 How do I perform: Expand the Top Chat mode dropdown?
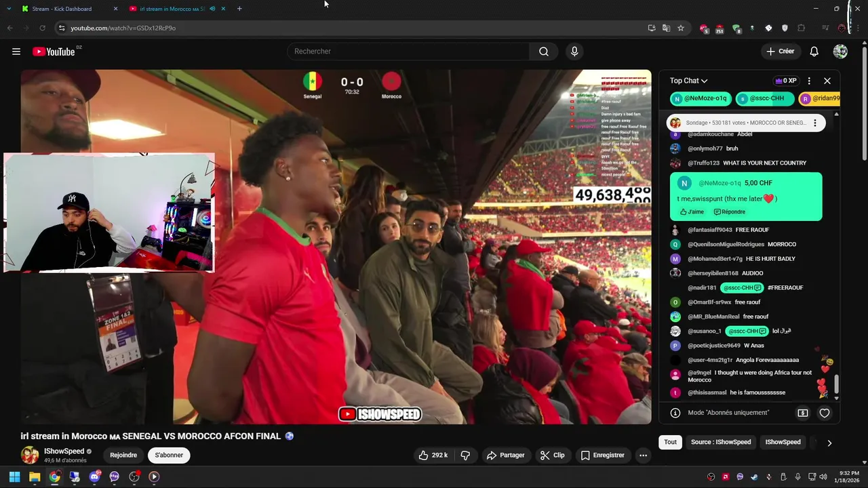pos(688,81)
